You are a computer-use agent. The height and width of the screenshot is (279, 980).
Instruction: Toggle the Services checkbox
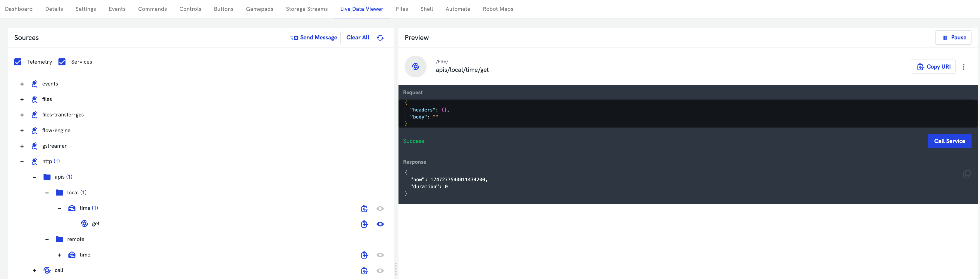(x=62, y=62)
